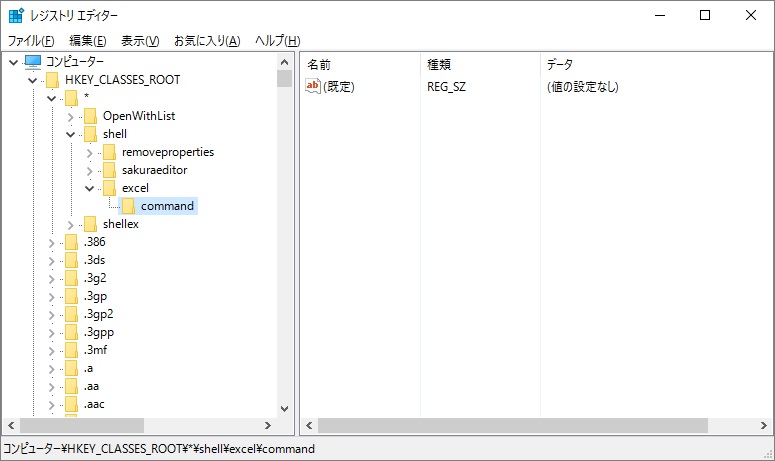Click the values pane horizontal scrollbar thumb

(x=513, y=425)
